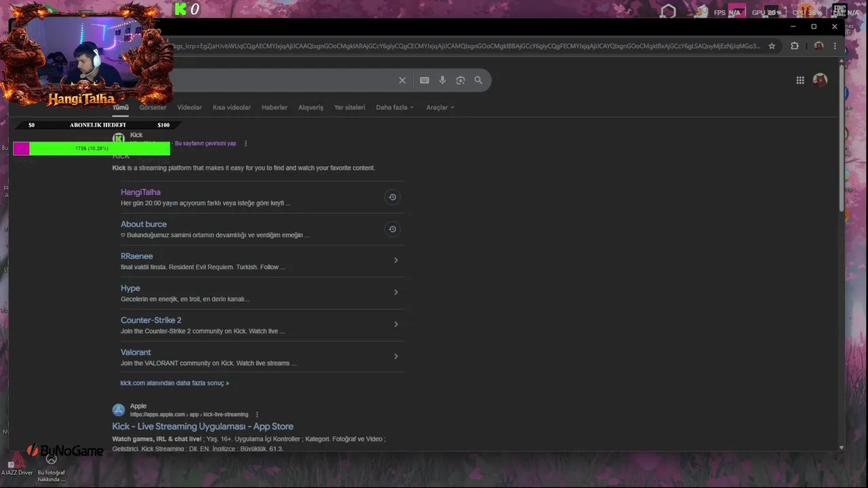This screenshot has height=488, width=868.
Task: Open Google Lens image search
Action: [460, 80]
